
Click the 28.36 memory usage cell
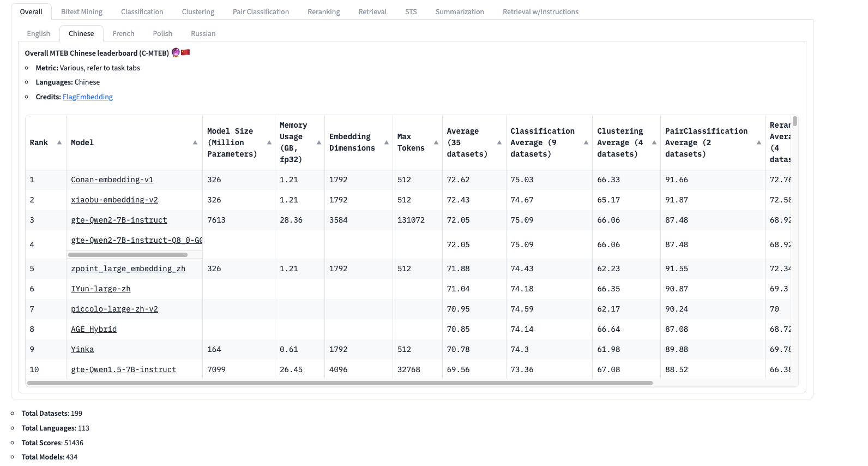click(x=299, y=220)
